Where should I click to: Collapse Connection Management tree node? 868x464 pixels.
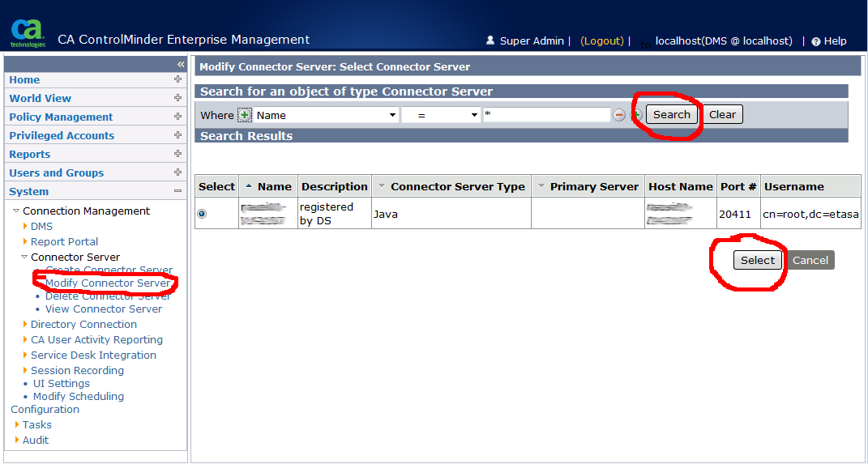[16, 211]
